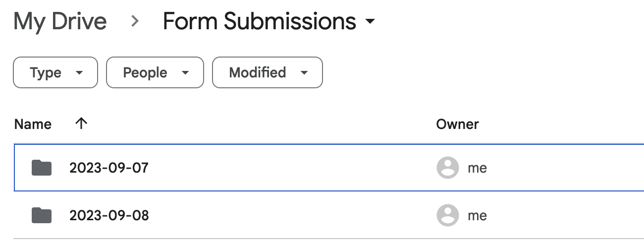The image size is (644, 250).
Task: Select the 2023-09-08 folder name
Action: 109,215
